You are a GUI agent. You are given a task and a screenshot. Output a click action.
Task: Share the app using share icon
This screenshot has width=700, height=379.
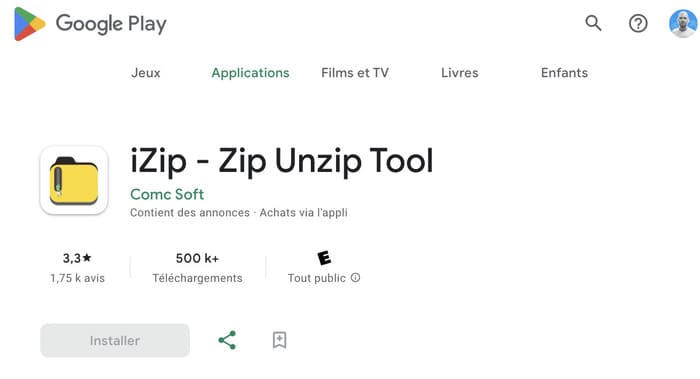point(227,340)
